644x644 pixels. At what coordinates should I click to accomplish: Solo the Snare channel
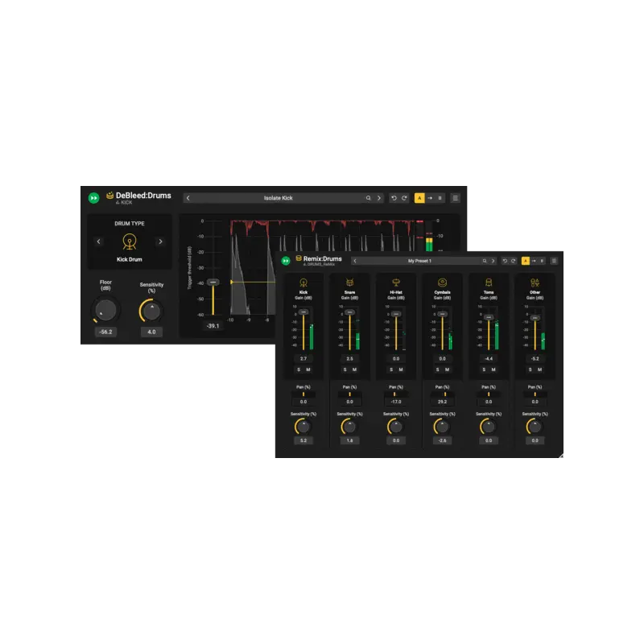[345, 369]
